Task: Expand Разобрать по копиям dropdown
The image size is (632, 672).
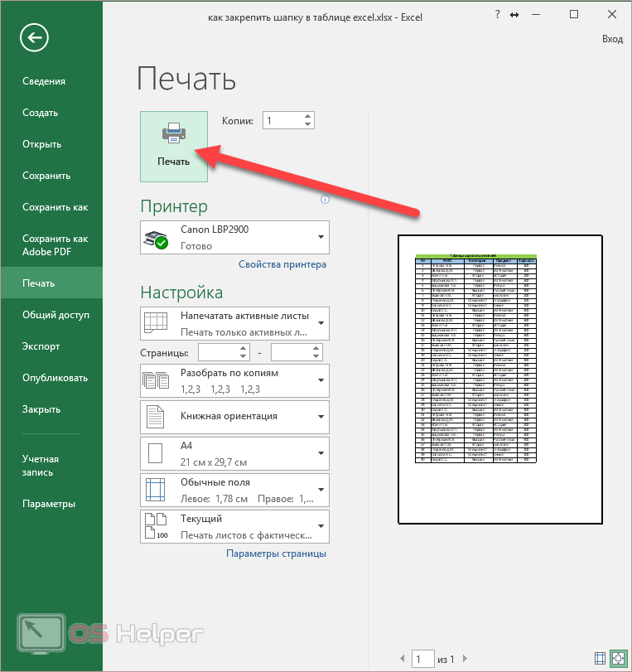Action: 234,381
